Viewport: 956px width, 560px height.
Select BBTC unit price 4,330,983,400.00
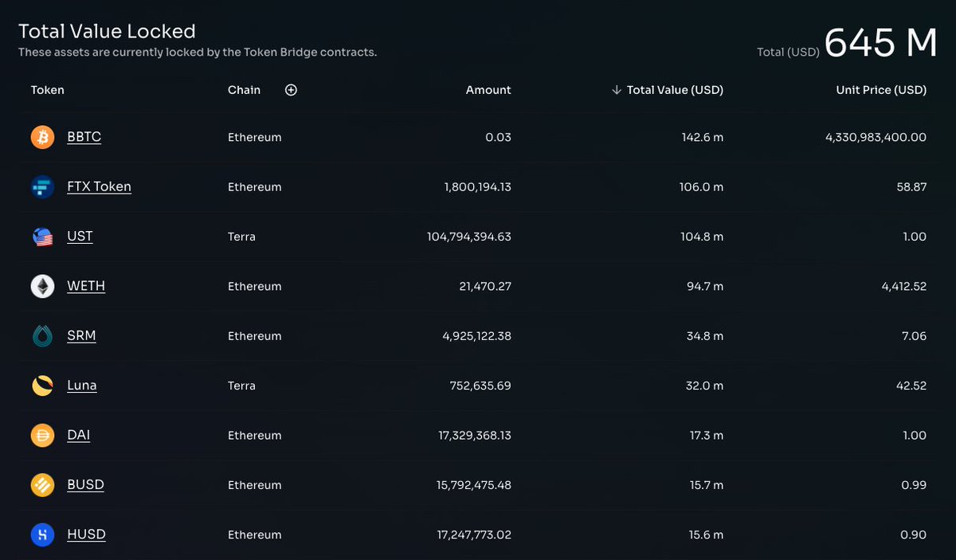coord(876,137)
